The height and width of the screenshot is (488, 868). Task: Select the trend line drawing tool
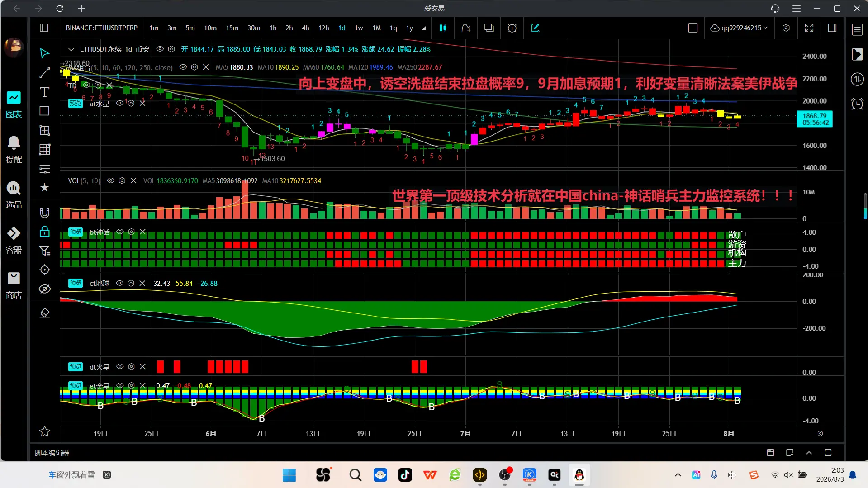44,73
